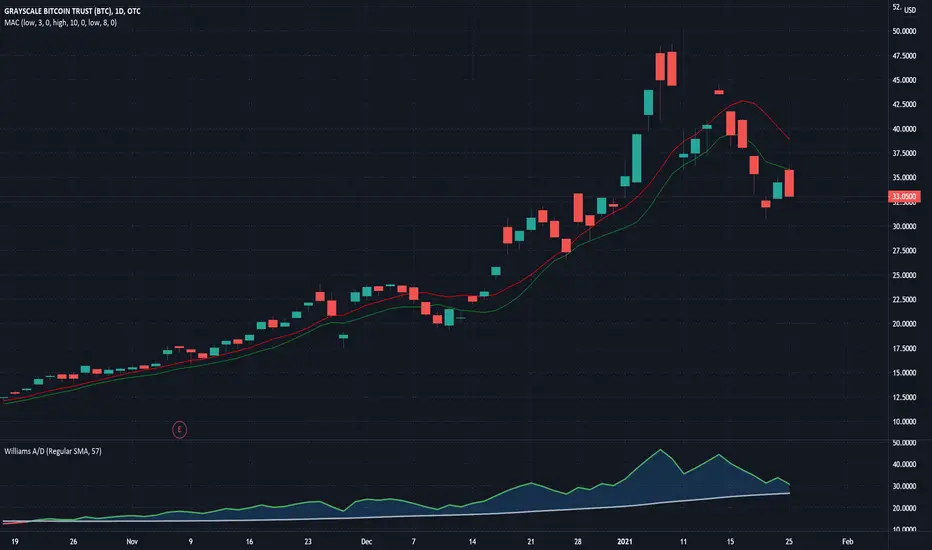Click the 27.5000 price axis label
This screenshot has width=932, height=550.
click(904, 250)
